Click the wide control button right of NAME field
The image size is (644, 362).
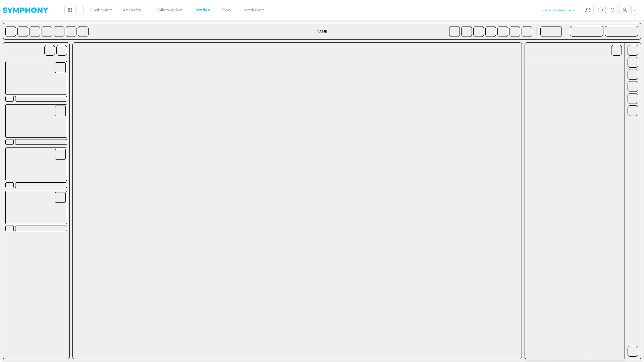pyautogui.click(x=551, y=31)
